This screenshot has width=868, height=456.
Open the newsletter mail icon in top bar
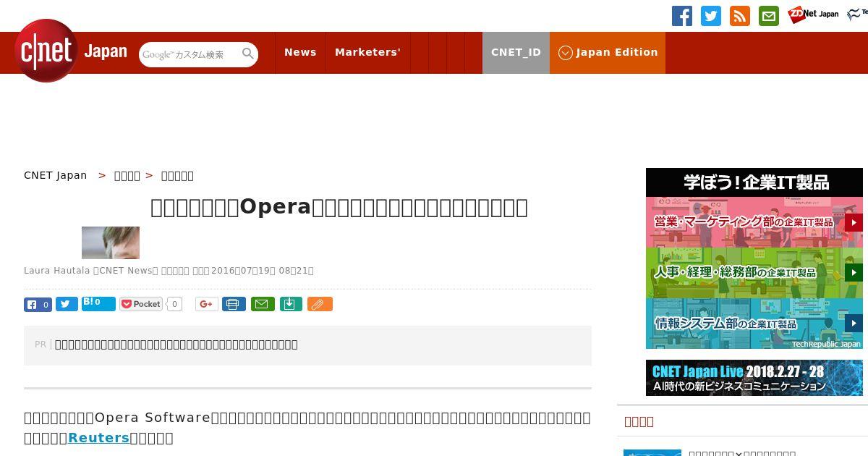(769, 16)
